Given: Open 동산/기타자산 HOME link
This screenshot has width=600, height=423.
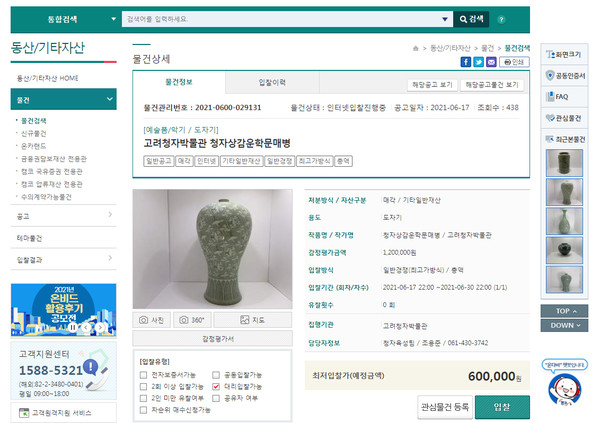Looking at the screenshot, I should 47,78.
